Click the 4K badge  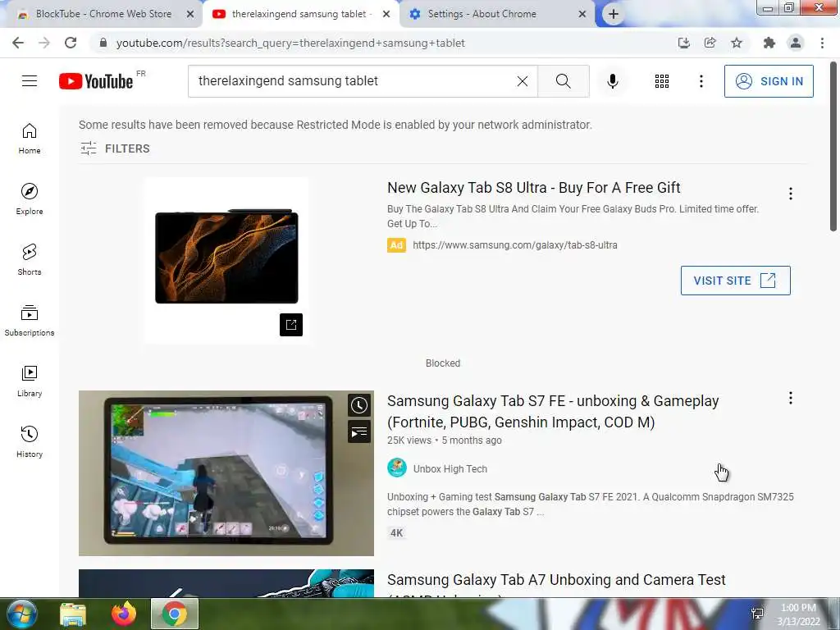click(396, 533)
